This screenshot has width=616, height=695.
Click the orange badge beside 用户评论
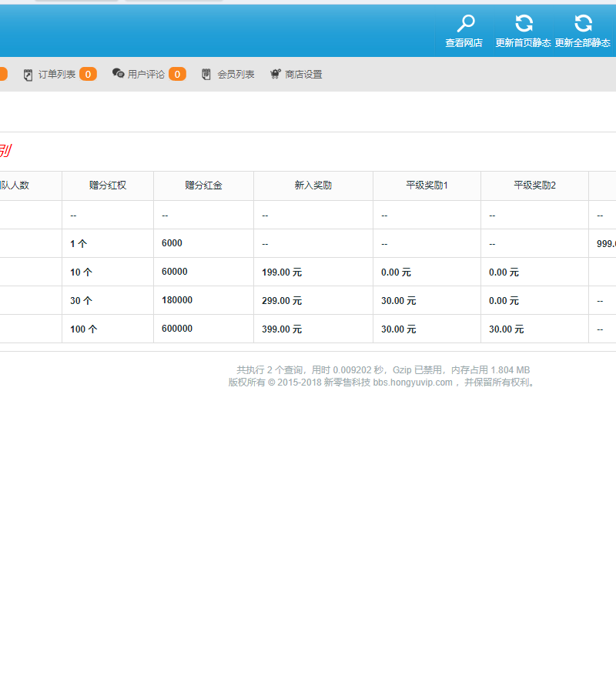pos(177,75)
